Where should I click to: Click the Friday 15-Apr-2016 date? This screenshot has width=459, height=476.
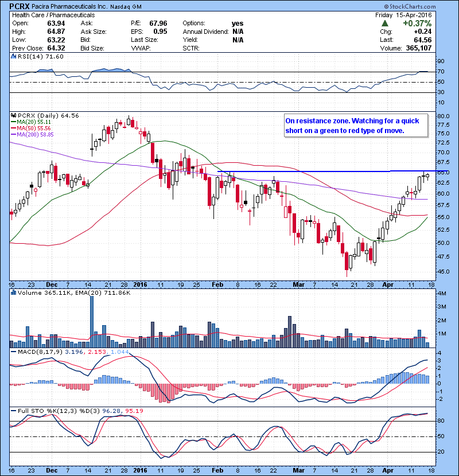403,15
